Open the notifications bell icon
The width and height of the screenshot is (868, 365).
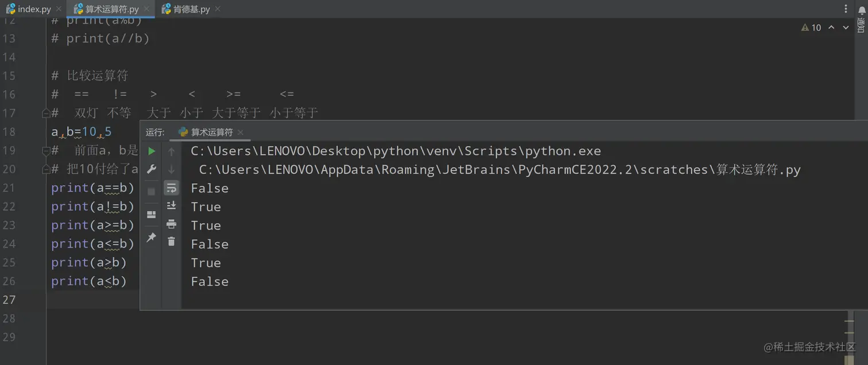pos(861,10)
